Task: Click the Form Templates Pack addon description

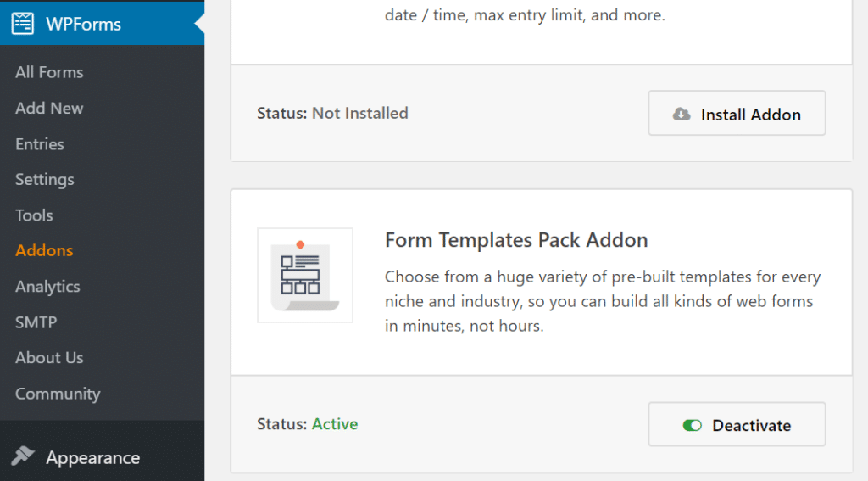Action: tap(603, 301)
